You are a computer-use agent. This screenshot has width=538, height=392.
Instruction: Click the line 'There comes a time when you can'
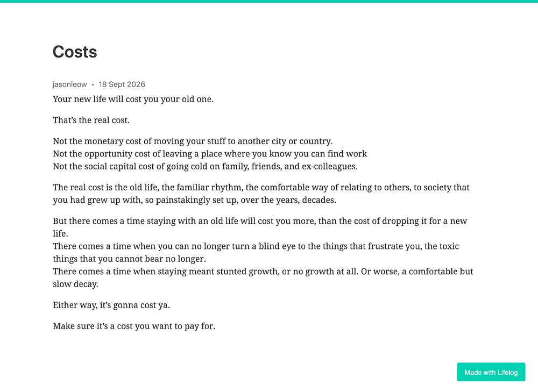[256, 246]
